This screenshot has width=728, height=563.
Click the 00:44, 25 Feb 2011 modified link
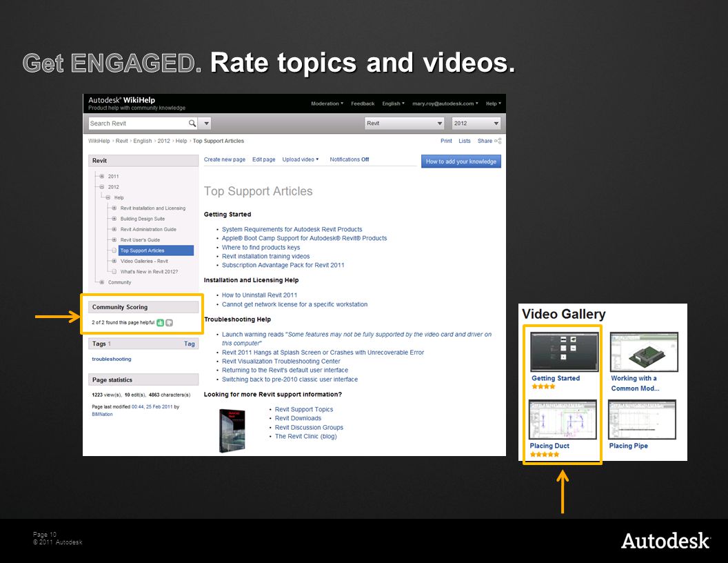[x=152, y=406]
